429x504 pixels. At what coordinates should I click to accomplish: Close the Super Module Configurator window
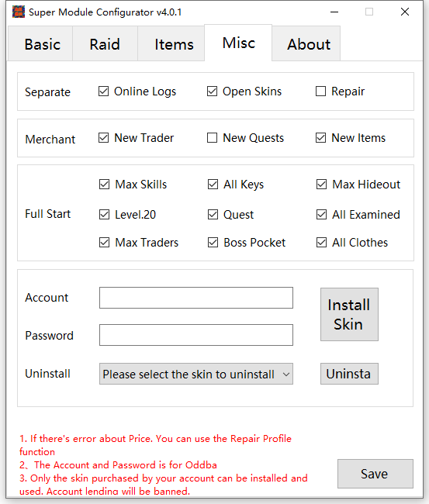coord(405,12)
